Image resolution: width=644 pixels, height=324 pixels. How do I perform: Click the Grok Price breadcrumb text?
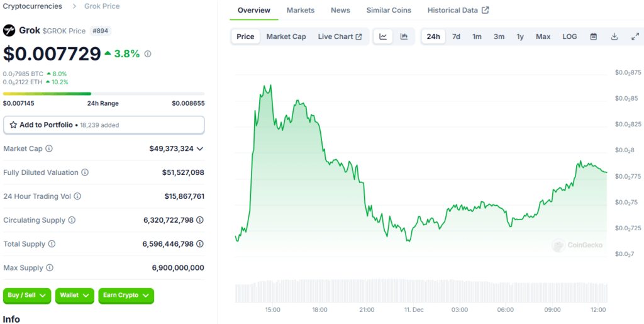[102, 6]
